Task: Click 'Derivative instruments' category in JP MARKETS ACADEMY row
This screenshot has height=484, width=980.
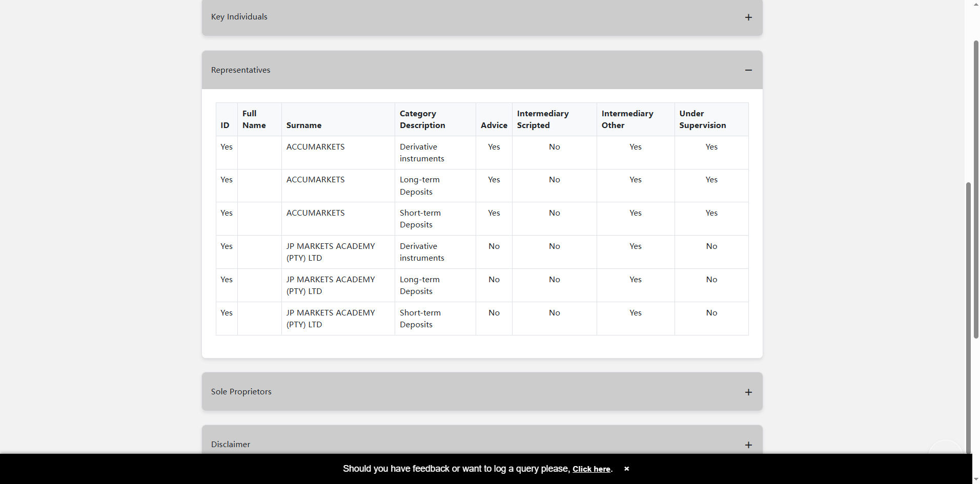Action: 422,252
